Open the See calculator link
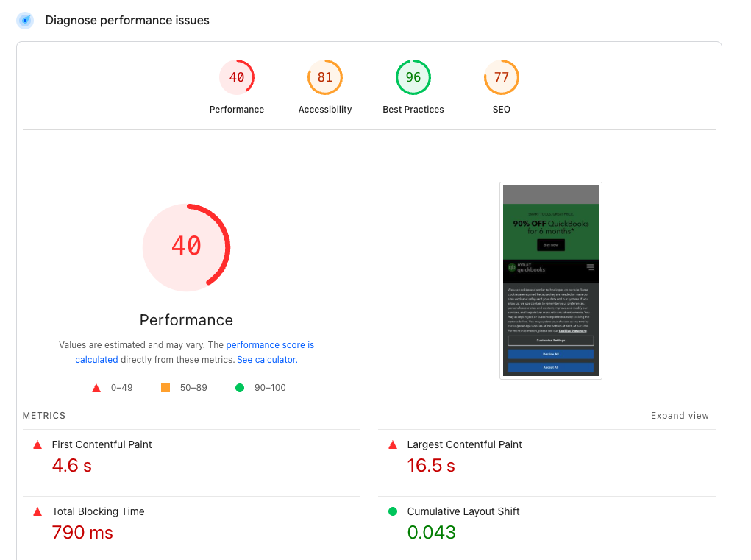 tap(266, 359)
